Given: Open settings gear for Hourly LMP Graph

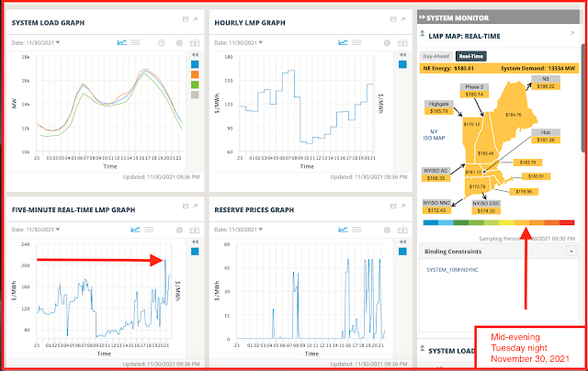Looking at the screenshot, I should [387, 43].
